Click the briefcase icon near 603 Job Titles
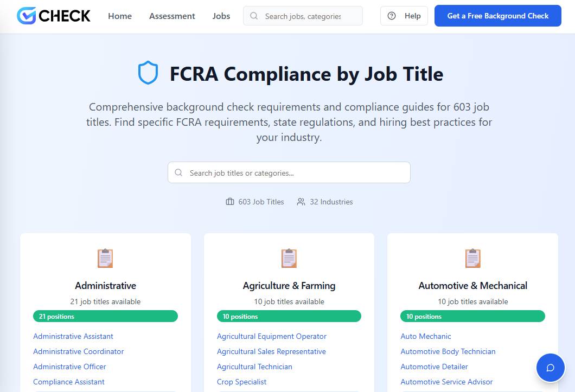The height and width of the screenshot is (392, 575). 230,202
